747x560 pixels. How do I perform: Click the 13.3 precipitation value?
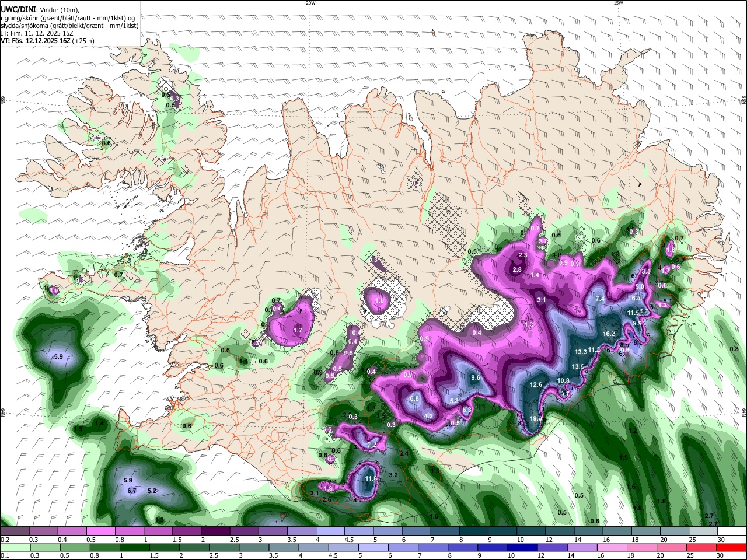pos(581,352)
